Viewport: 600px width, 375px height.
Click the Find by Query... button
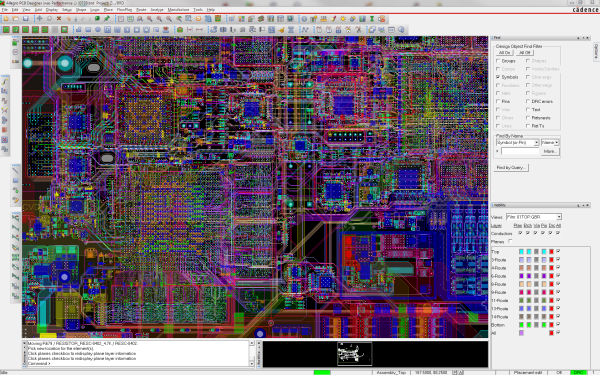(x=511, y=168)
